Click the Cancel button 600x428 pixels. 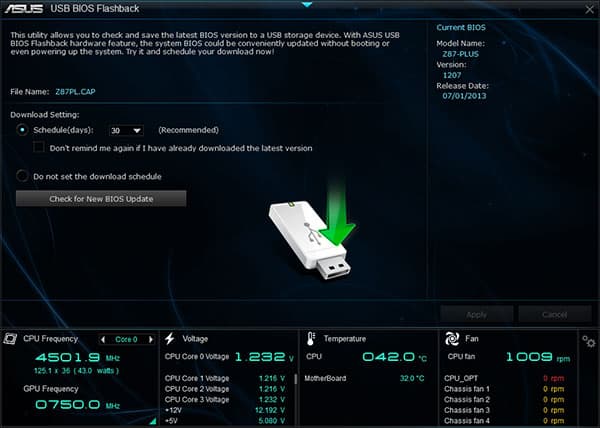click(554, 314)
